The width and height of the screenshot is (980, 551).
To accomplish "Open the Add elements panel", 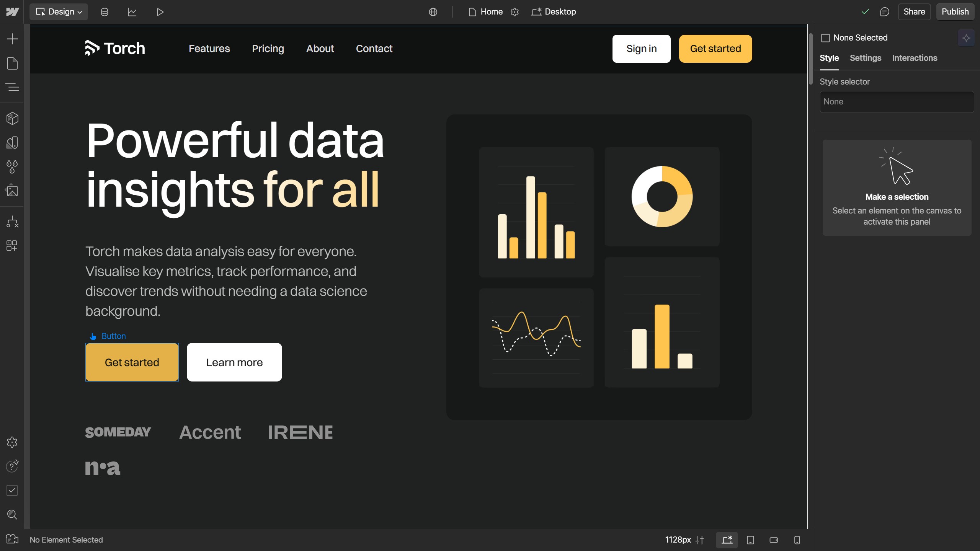I will click(12, 39).
